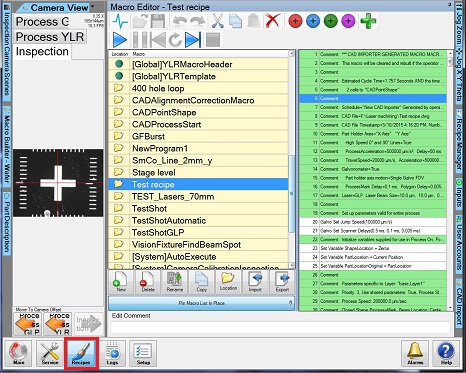The width and height of the screenshot is (466, 373).
Task: Click the macro list vertical scrollbar
Action: pos(291,159)
